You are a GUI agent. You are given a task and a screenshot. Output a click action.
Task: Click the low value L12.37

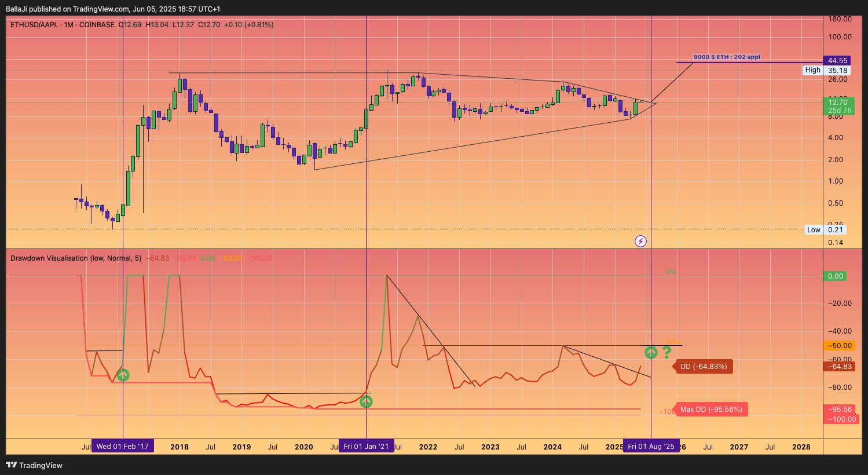(183, 25)
